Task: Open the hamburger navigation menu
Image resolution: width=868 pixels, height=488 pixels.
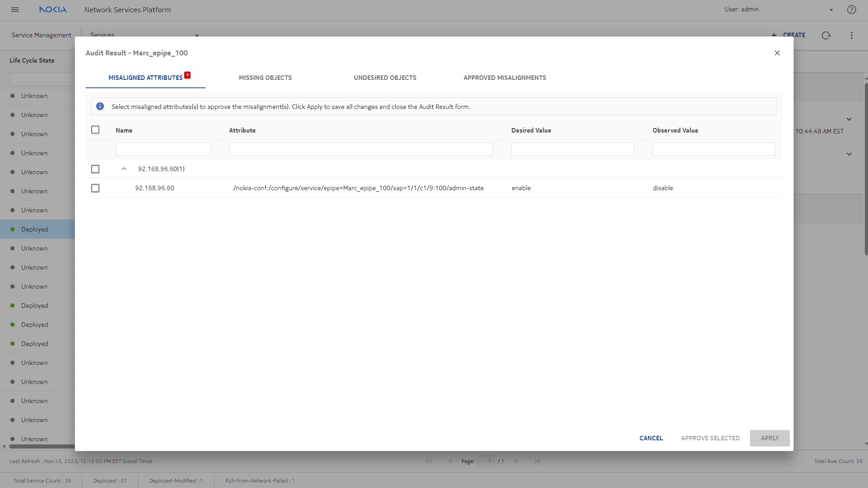Action: (15, 10)
